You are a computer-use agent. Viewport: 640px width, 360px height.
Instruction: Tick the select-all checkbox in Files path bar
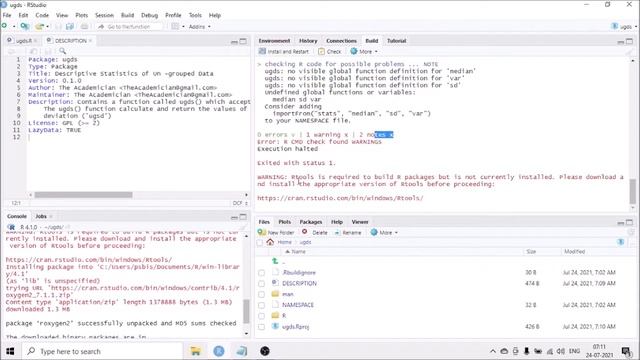coord(260,242)
